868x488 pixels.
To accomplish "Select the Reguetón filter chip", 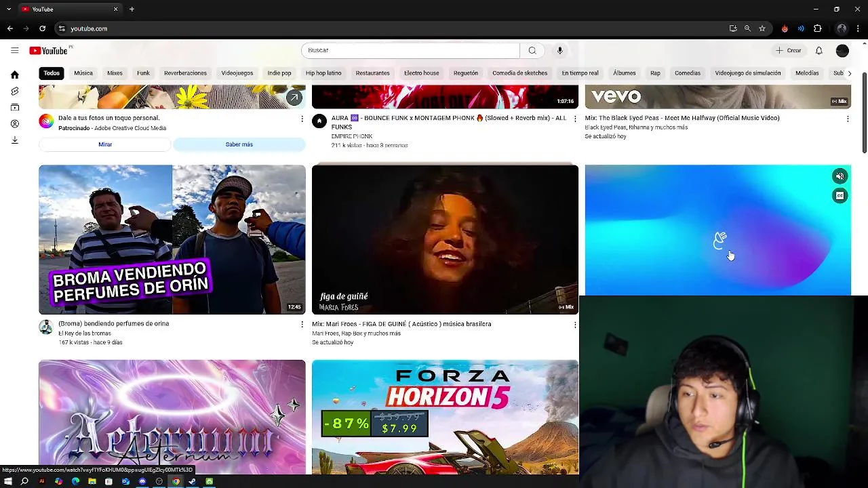I will [466, 73].
